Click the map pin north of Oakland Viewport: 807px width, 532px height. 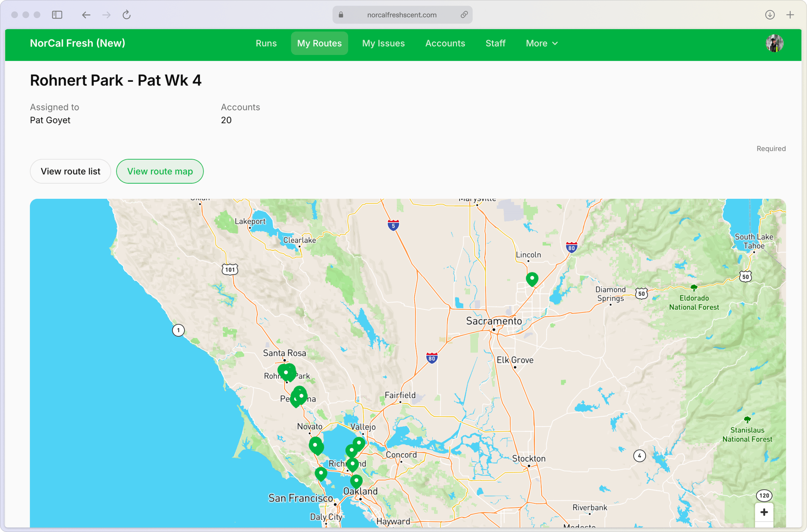(x=356, y=480)
